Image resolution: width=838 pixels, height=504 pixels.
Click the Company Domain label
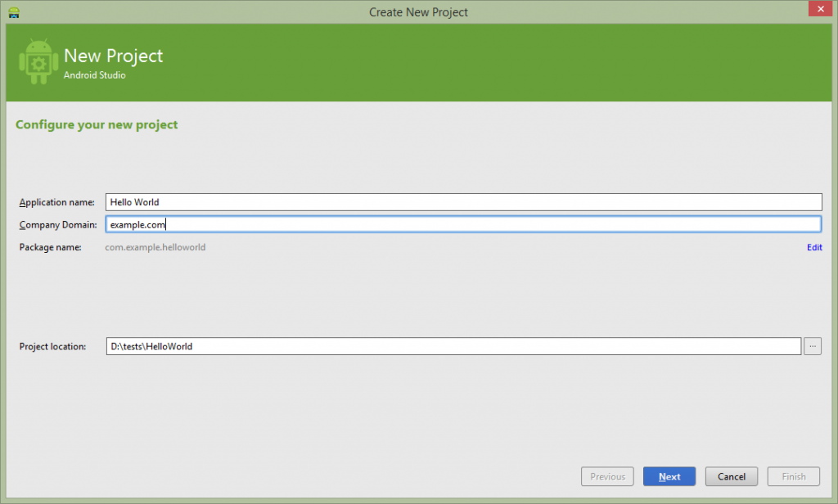[57, 224]
